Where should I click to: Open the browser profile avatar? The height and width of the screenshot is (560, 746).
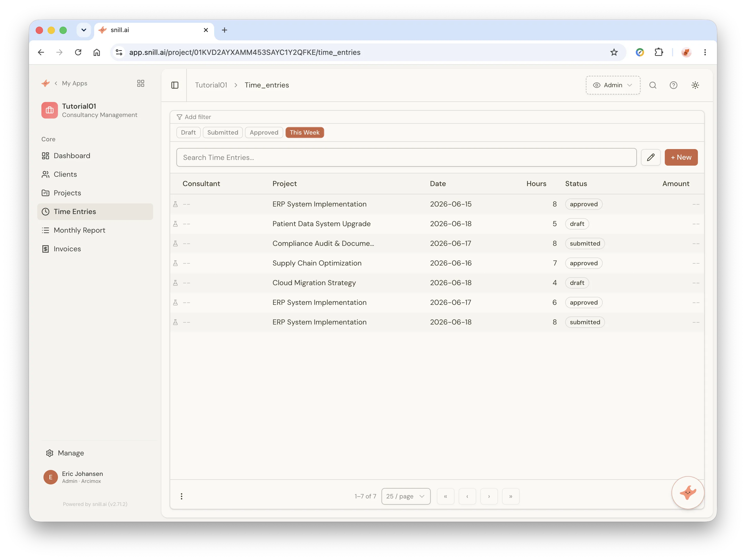point(686,52)
